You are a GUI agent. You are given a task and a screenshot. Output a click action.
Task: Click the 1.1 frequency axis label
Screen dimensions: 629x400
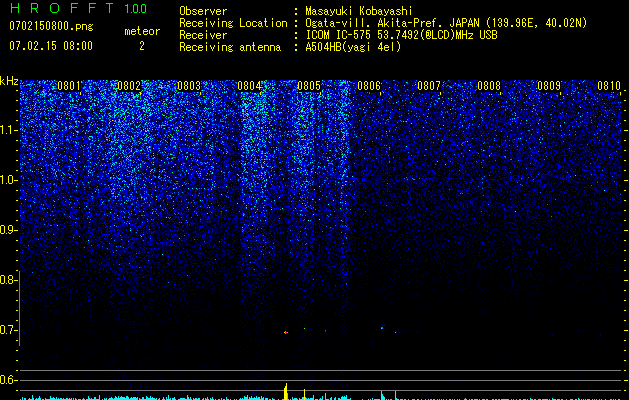(x=9, y=130)
